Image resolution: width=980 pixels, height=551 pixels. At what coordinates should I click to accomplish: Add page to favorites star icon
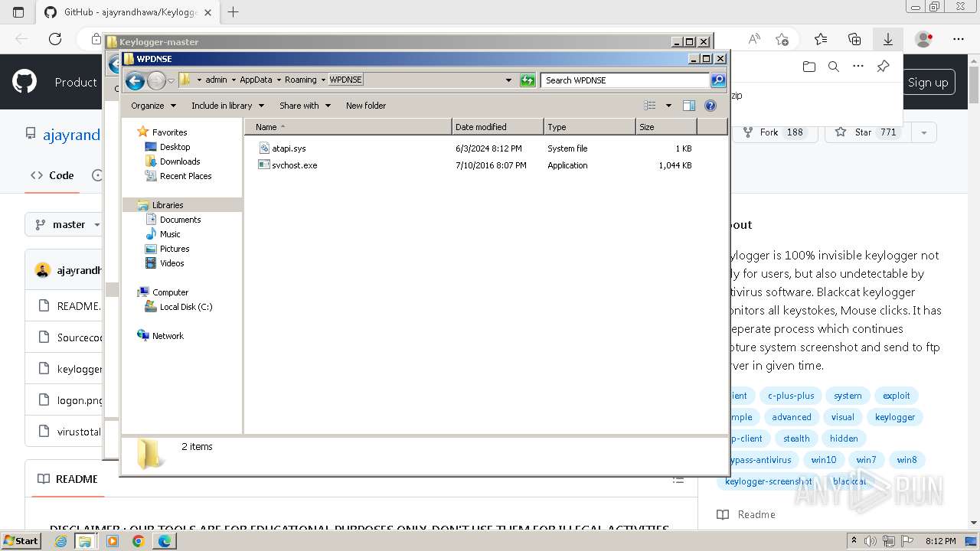782,39
